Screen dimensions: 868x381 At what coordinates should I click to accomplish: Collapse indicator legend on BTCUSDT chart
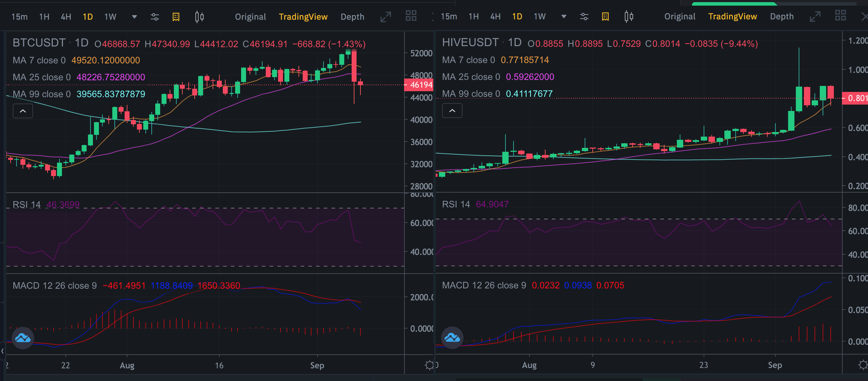[x=23, y=111]
